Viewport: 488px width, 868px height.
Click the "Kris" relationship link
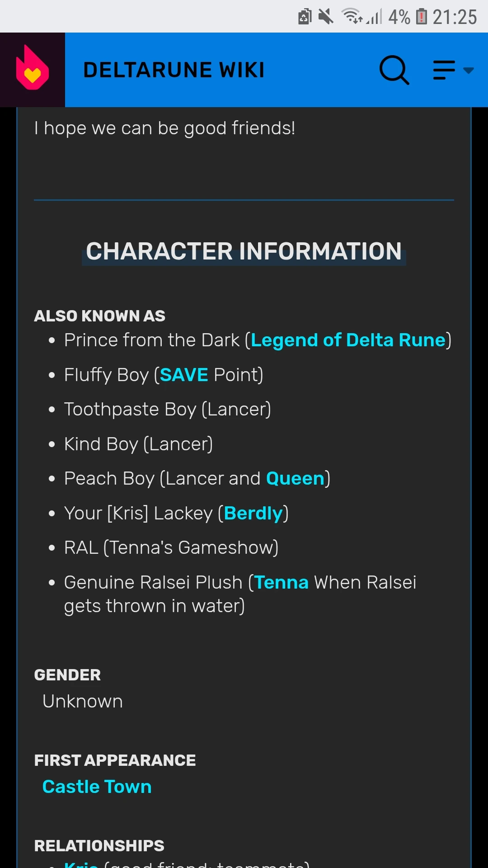(81, 863)
